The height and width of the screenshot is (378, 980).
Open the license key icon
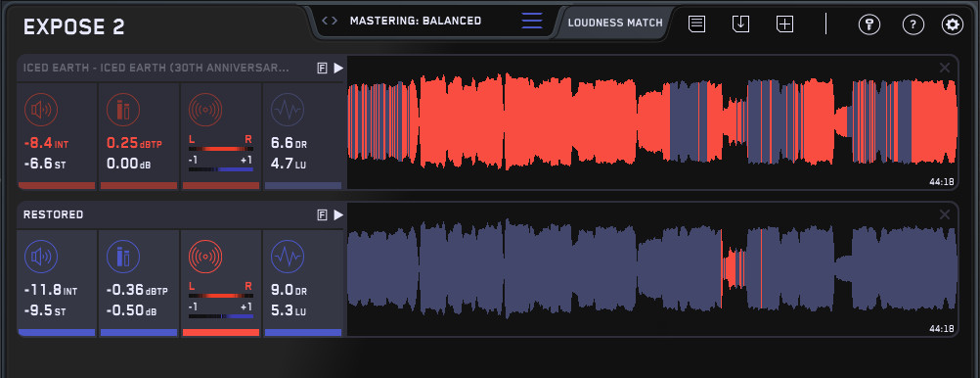pos(869,25)
